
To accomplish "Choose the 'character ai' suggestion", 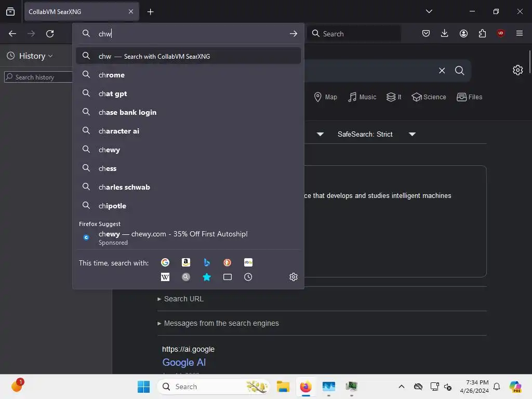I will (188, 131).
